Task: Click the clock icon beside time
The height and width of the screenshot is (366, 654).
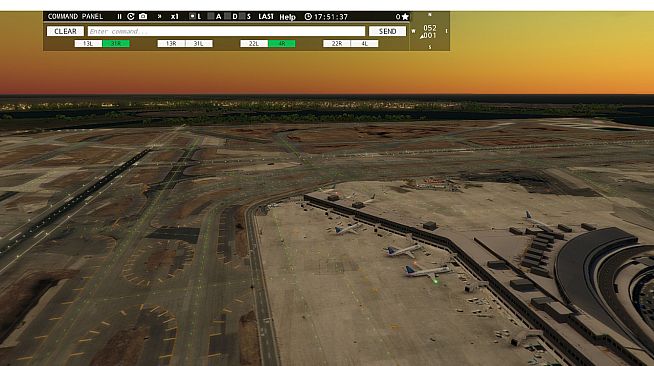Action: point(308,17)
